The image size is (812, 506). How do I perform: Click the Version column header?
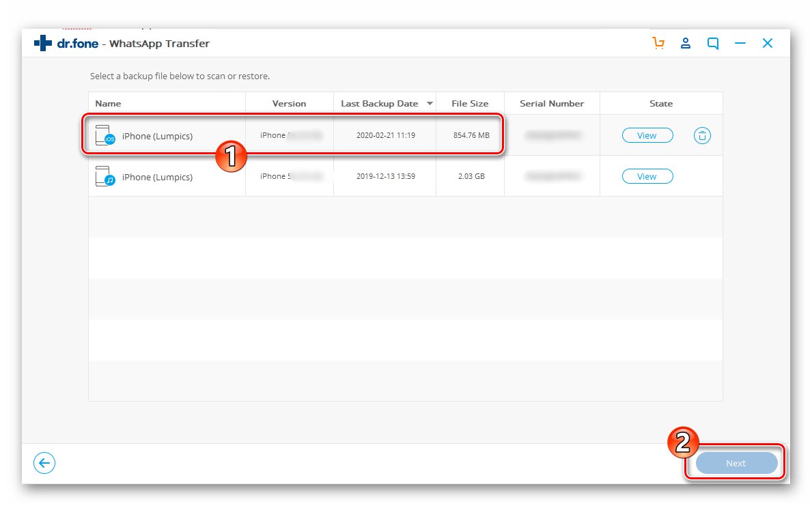click(x=290, y=104)
